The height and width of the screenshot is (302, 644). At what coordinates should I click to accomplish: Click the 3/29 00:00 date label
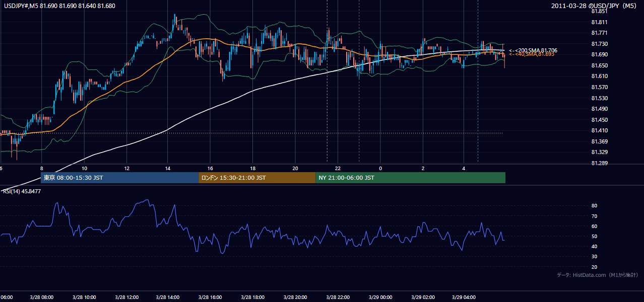tap(380, 297)
